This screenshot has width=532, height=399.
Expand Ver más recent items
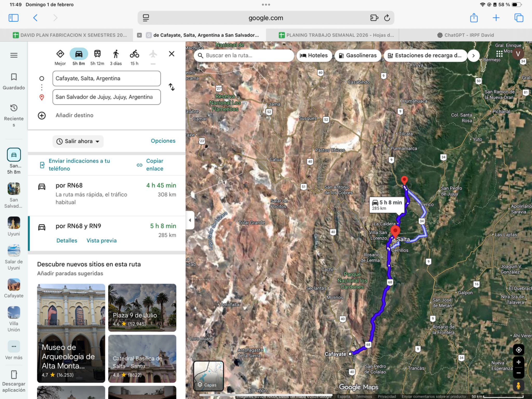pos(14,350)
